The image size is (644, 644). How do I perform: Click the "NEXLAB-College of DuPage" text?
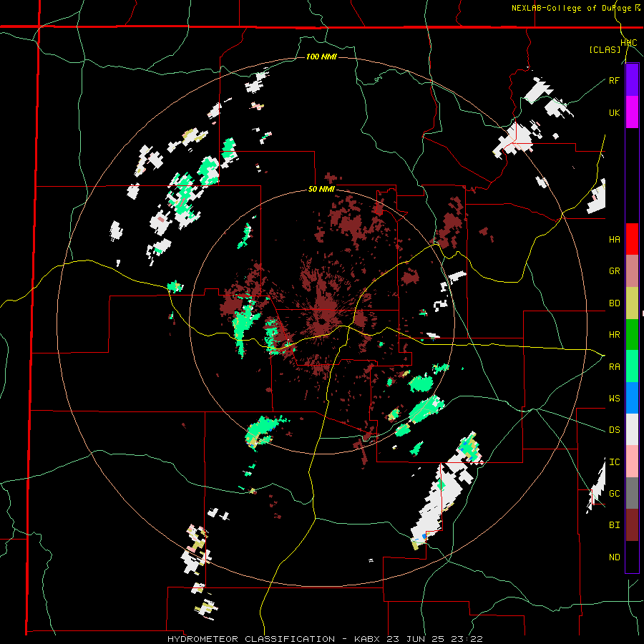pyautogui.click(x=572, y=8)
